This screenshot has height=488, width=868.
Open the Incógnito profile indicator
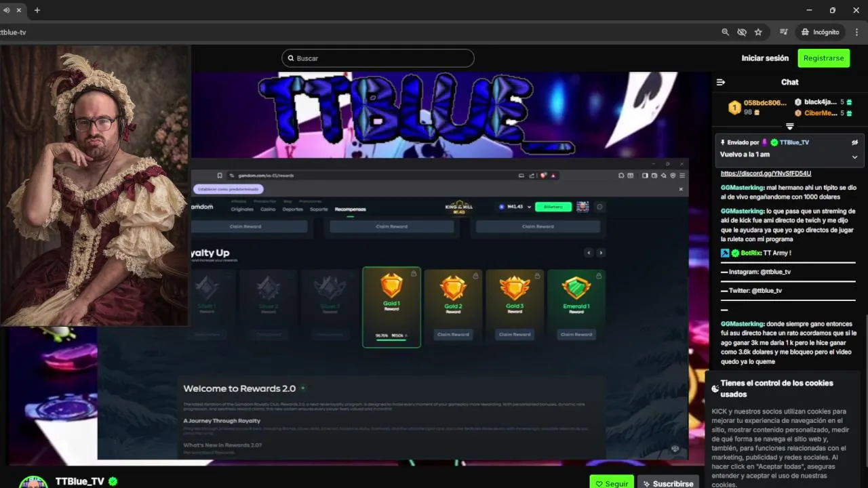pos(819,32)
